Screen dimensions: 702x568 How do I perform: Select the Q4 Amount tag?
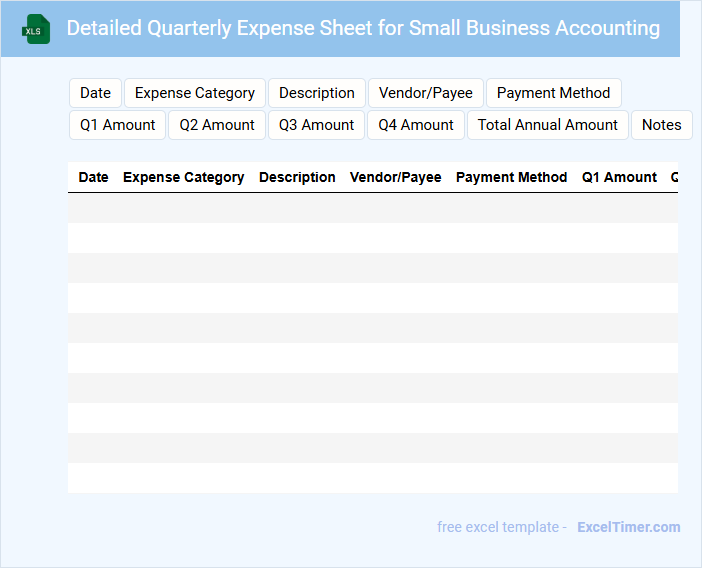416,125
